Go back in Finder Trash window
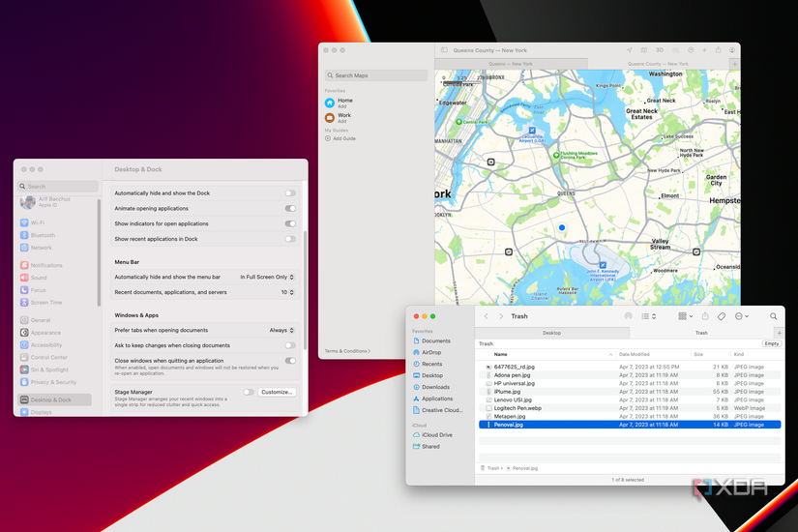Image resolution: width=798 pixels, height=532 pixels. coord(486,316)
